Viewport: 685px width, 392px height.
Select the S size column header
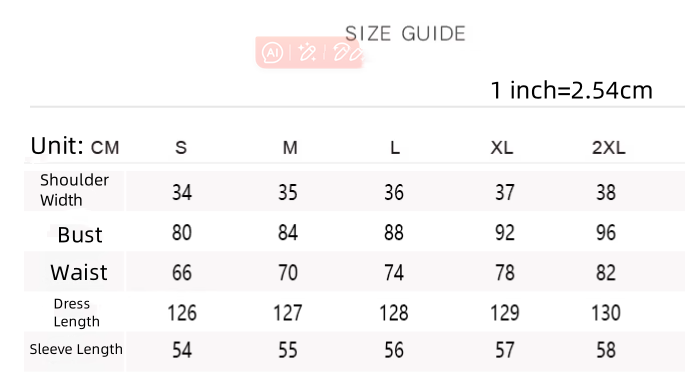pyautogui.click(x=181, y=148)
